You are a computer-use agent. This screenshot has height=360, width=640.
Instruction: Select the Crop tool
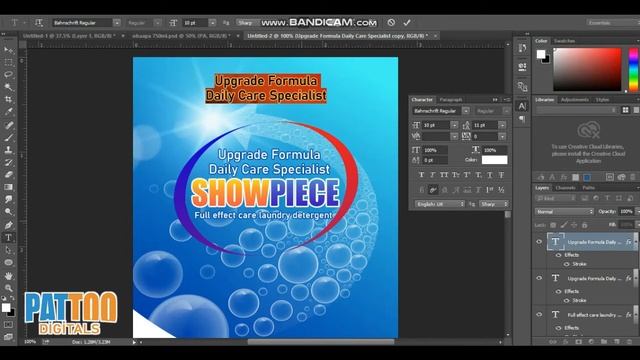point(8,100)
